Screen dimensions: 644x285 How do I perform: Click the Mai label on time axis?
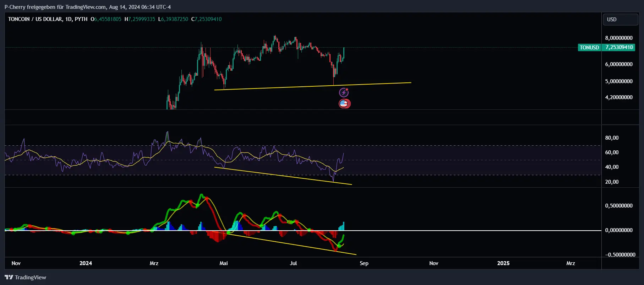[x=224, y=263]
